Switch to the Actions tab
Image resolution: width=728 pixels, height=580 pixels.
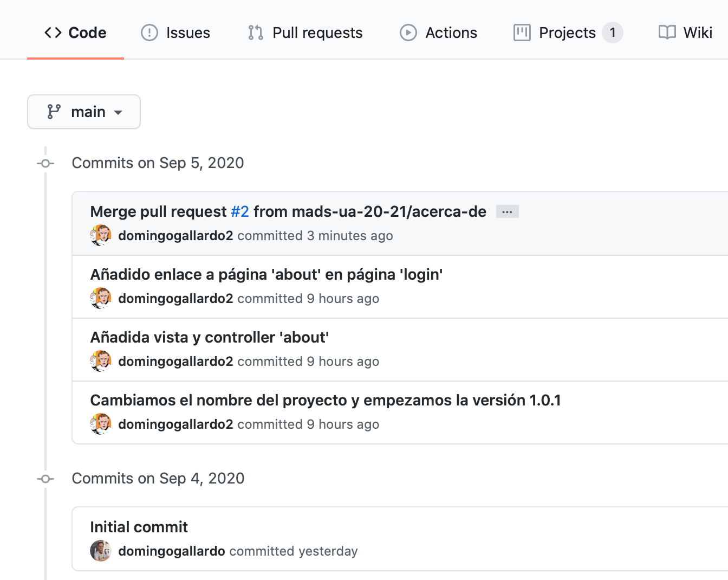[439, 33]
